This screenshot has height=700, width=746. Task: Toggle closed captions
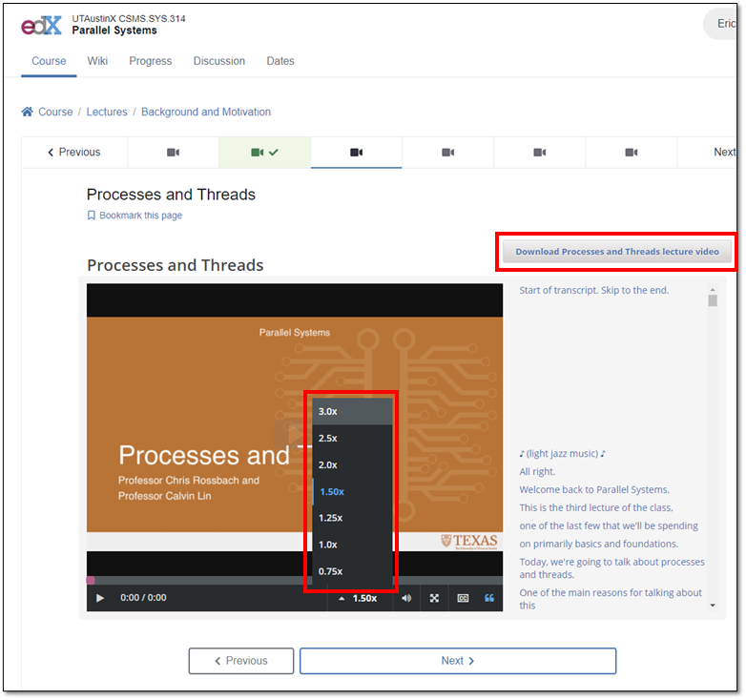coord(463,598)
